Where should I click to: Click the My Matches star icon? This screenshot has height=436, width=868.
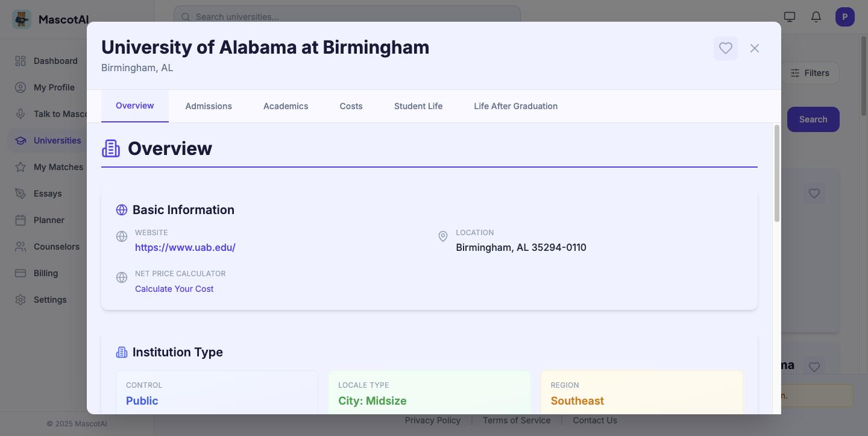point(20,167)
